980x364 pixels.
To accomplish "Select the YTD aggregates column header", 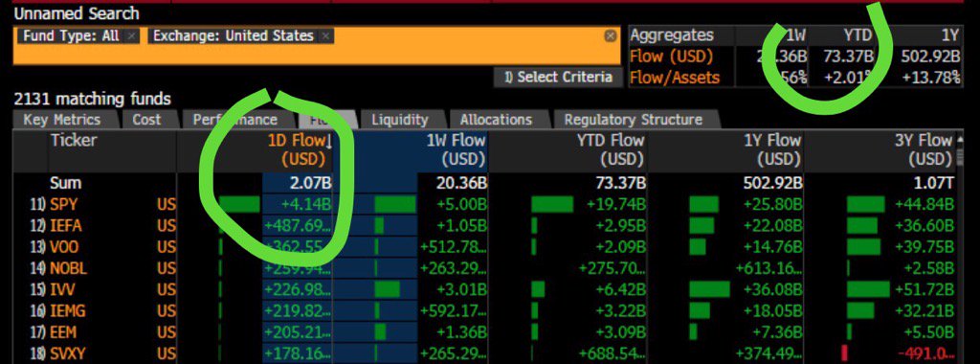I will point(858,35).
